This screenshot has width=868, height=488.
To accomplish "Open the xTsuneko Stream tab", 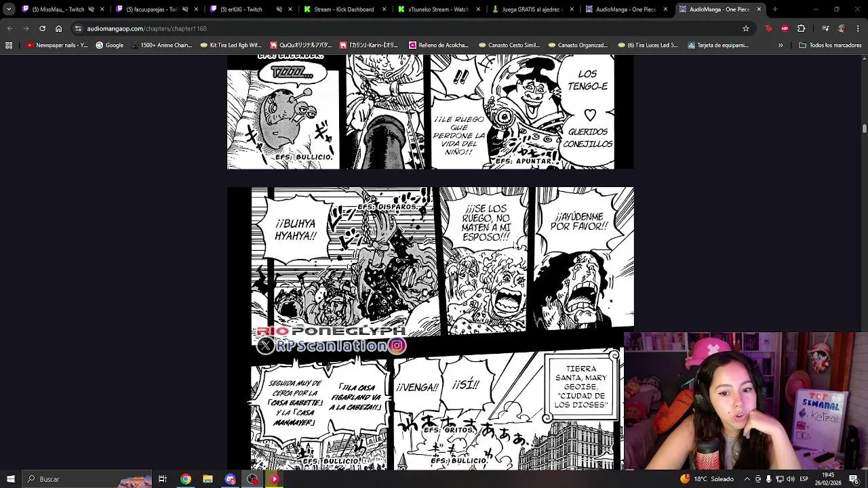I will click(x=437, y=9).
